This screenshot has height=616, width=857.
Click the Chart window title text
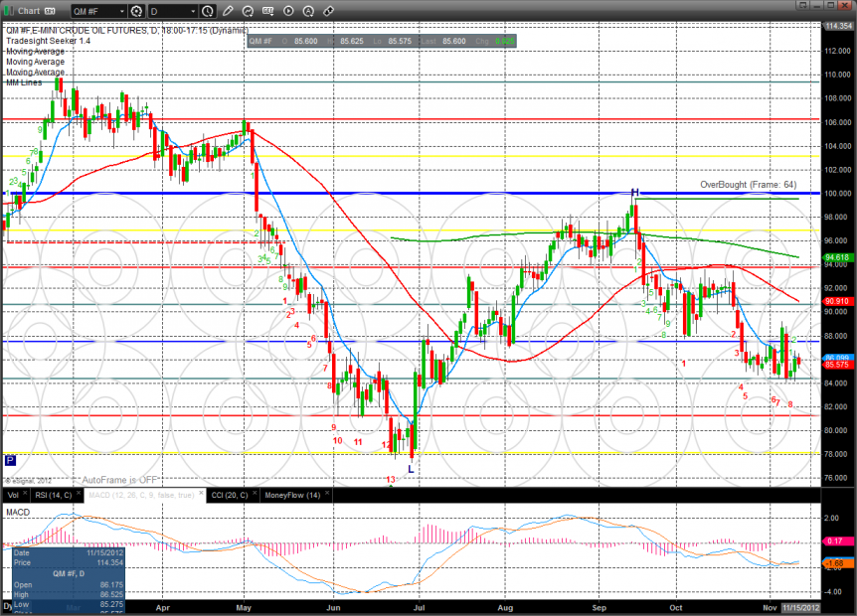[x=29, y=11]
